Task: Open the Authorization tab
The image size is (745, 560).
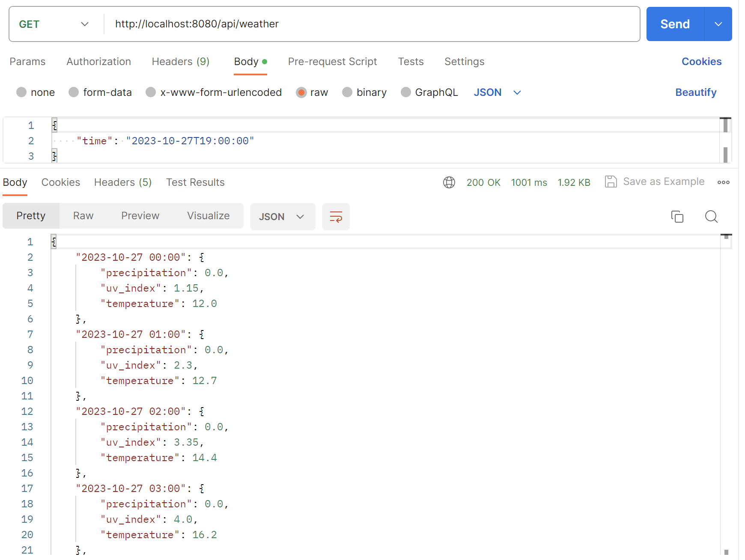Action: 98,61
